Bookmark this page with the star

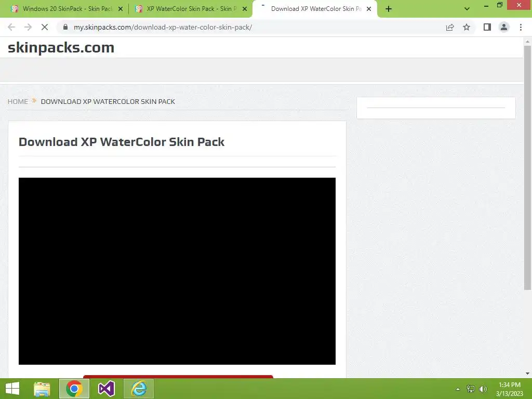tap(467, 27)
